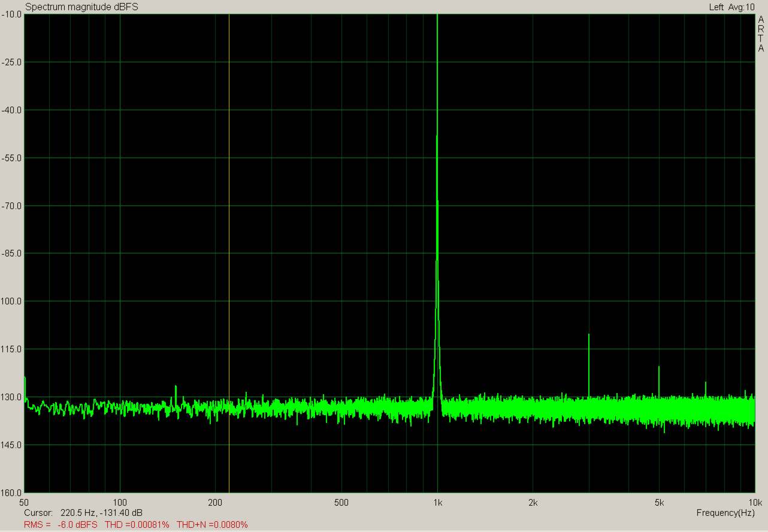Click the '50' frequency axis label

click(25, 502)
